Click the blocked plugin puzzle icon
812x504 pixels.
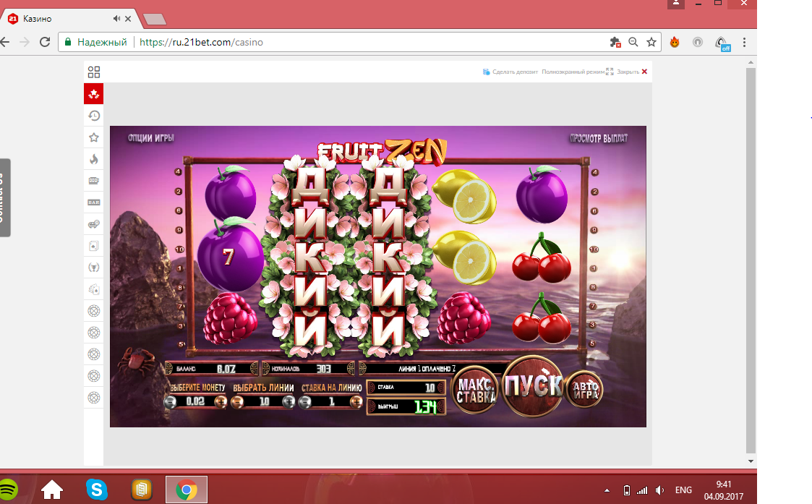(x=615, y=43)
